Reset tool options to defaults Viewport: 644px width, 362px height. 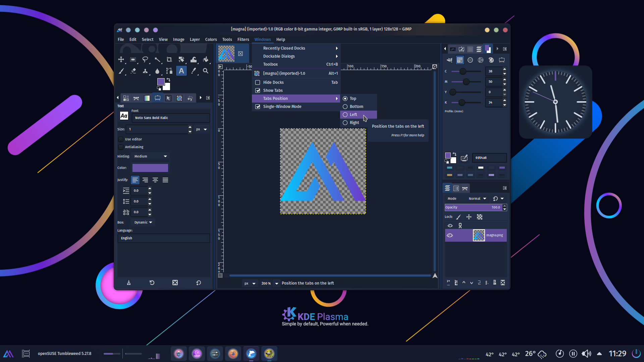pyautogui.click(x=199, y=283)
